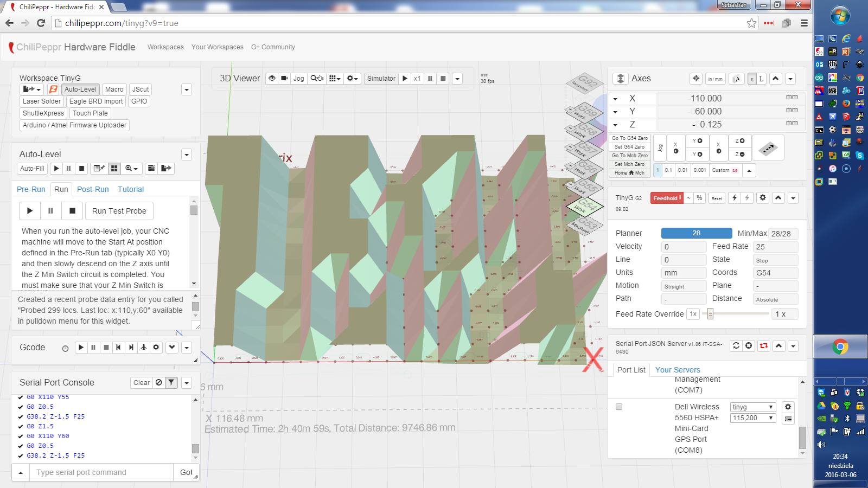Open TinyG widget gear settings
Image resolution: width=868 pixels, height=488 pixels.
point(763,198)
